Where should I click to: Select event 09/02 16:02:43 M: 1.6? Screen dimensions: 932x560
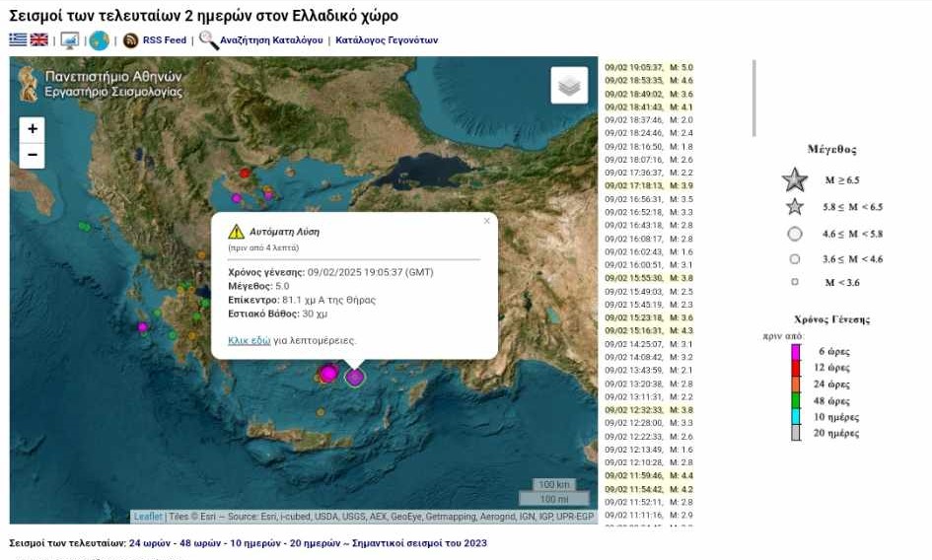649,252
